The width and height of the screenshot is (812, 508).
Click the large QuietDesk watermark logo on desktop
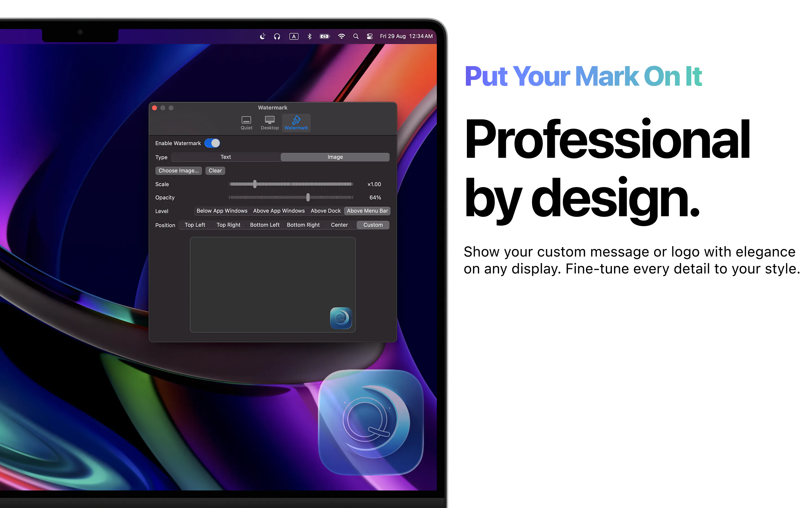point(371,422)
